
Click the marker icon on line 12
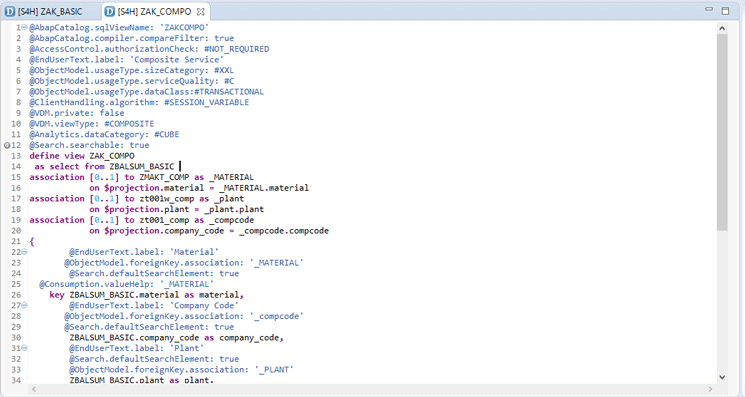(x=7, y=145)
